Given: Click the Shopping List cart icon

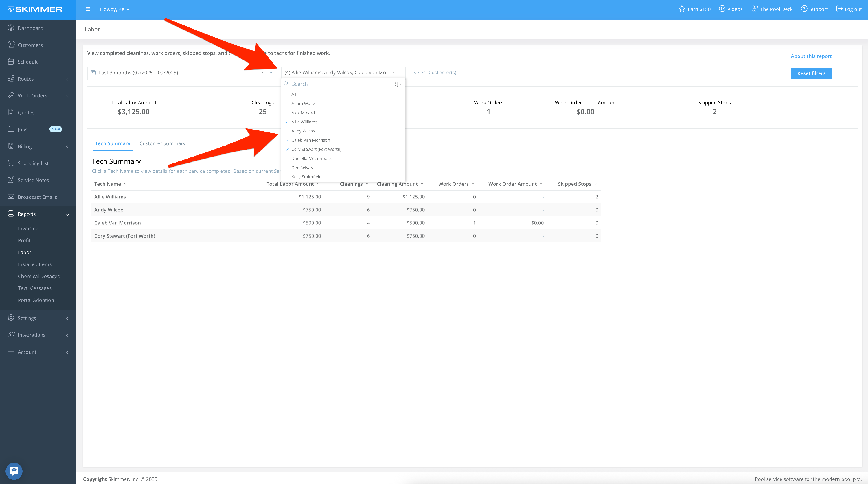Looking at the screenshot, I should click(11, 163).
